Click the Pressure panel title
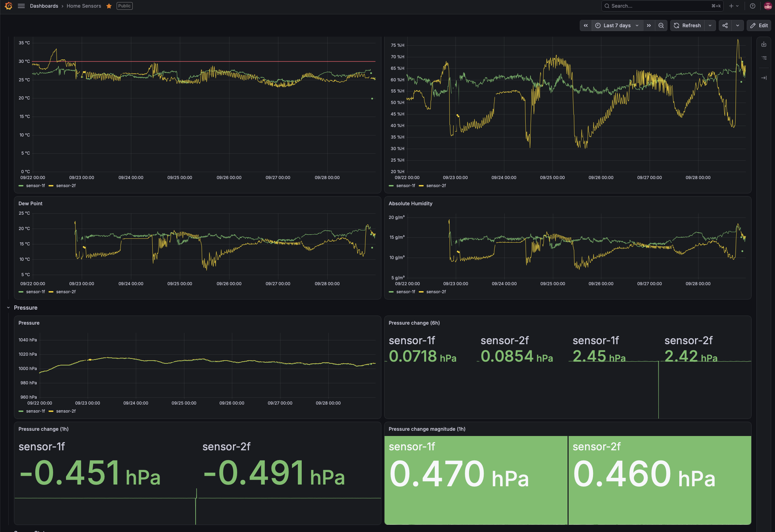Image resolution: width=775 pixels, height=532 pixels. coord(29,323)
